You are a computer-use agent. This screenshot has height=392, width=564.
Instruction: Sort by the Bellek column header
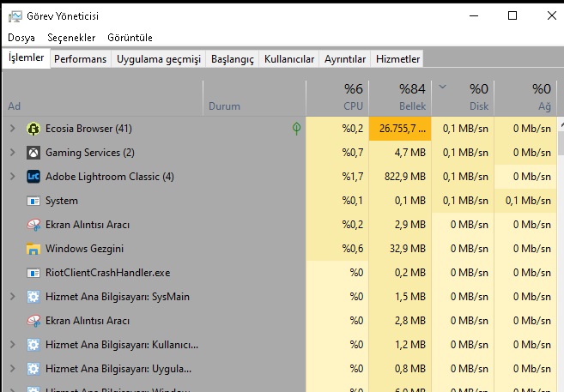pyautogui.click(x=400, y=98)
